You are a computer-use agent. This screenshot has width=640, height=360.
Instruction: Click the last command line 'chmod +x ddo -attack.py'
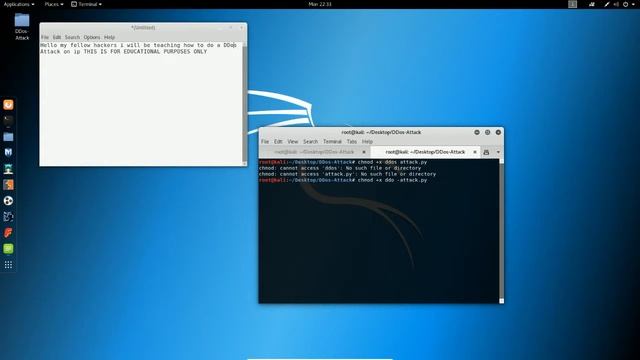392,180
